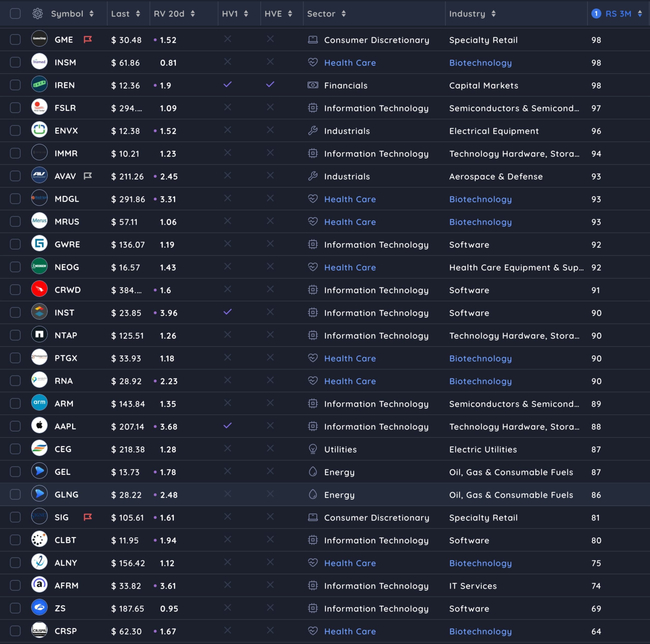Click the Guidewire logo for GWRE

coord(39,243)
